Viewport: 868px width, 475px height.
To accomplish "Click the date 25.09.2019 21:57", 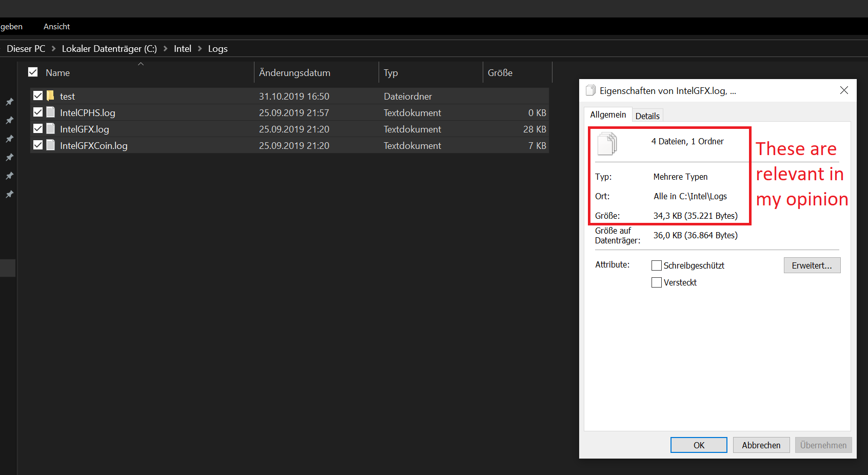I will coord(294,112).
